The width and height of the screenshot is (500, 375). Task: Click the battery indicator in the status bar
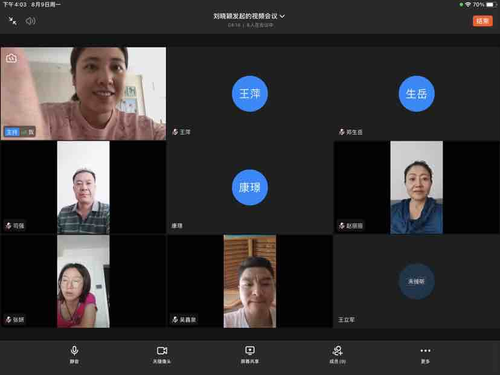click(x=492, y=5)
